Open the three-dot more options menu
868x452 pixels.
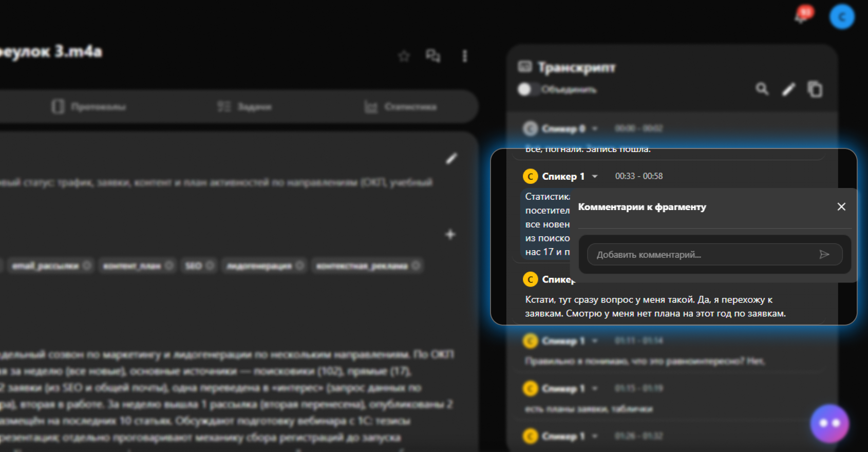coord(465,56)
